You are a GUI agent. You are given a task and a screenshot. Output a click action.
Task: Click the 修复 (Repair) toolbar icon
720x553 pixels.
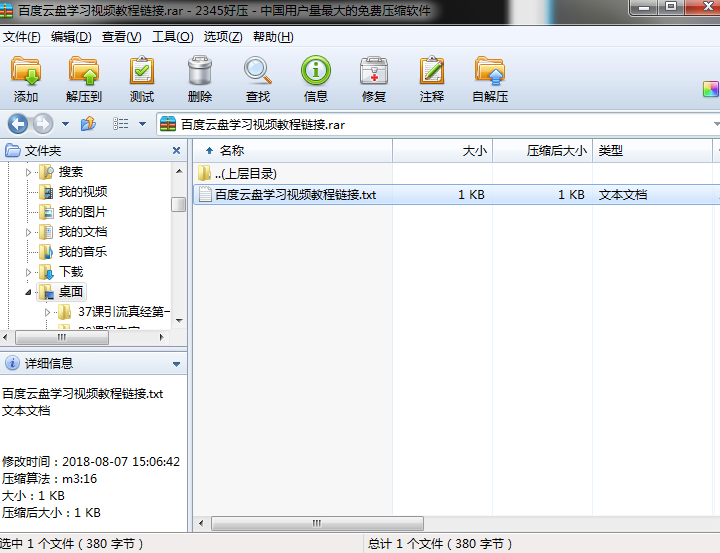click(x=374, y=79)
